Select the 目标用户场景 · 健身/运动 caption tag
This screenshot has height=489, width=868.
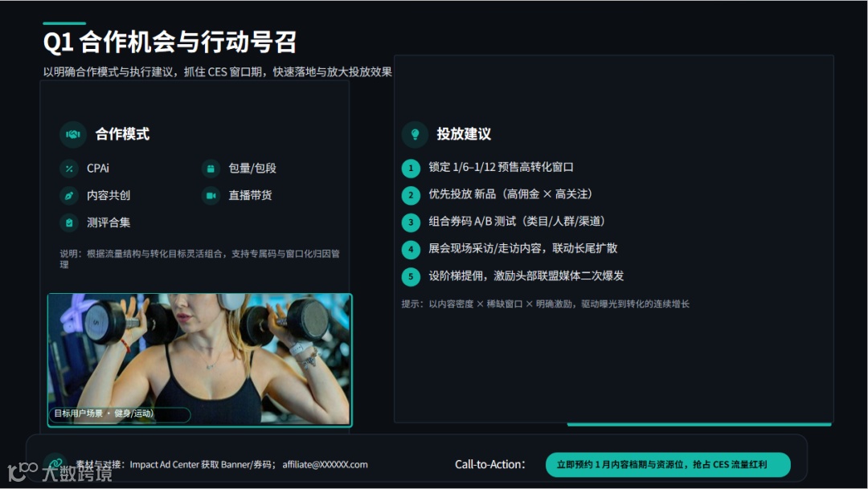click(121, 414)
